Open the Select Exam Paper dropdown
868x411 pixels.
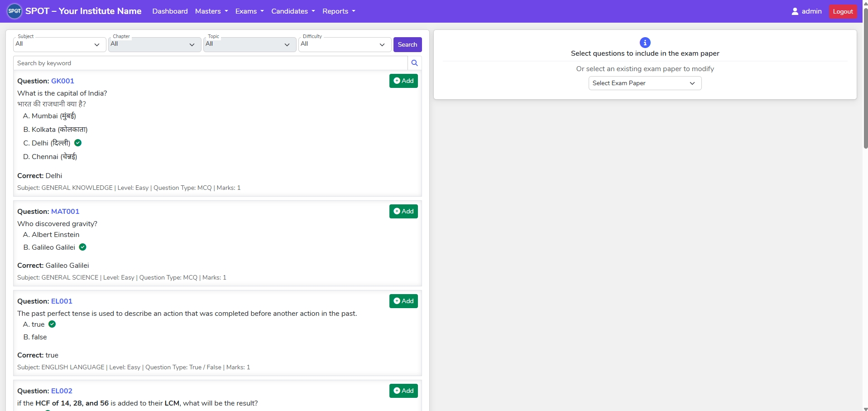[645, 83]
